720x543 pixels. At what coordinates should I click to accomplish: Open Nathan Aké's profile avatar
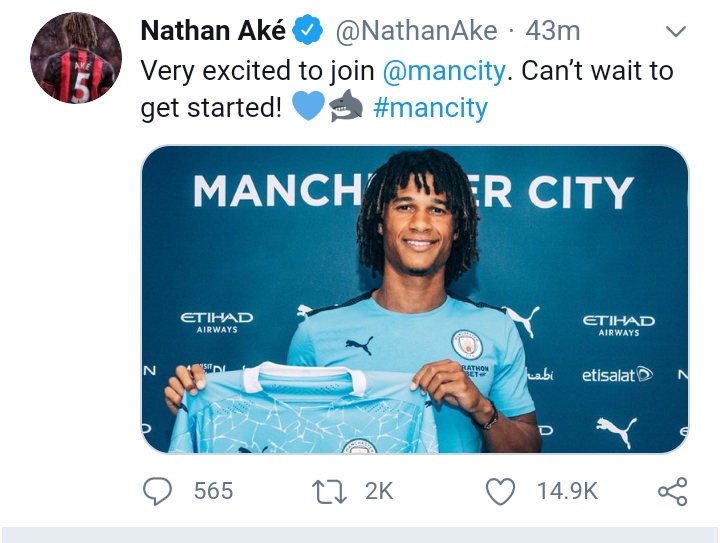click(x=73, y=59)
